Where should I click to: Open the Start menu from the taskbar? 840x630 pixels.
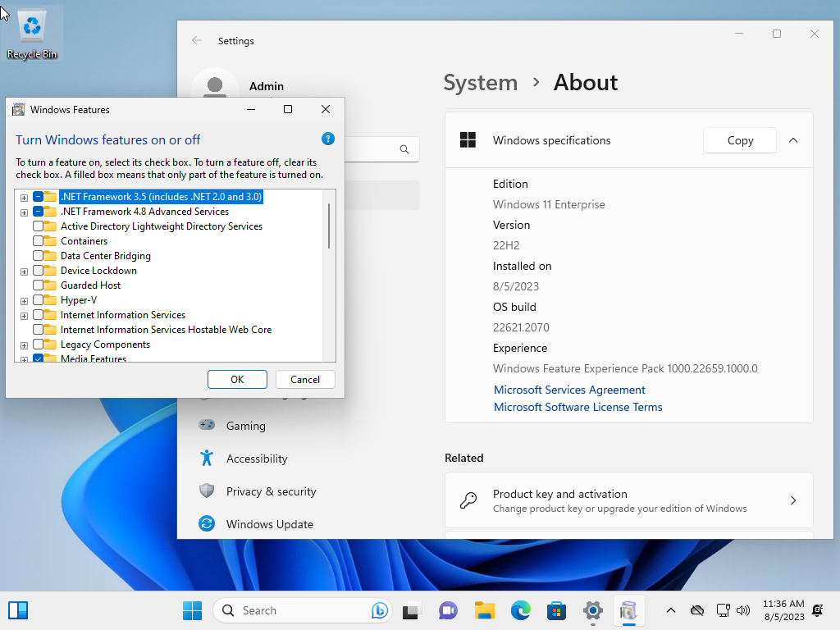pos(192,610)
